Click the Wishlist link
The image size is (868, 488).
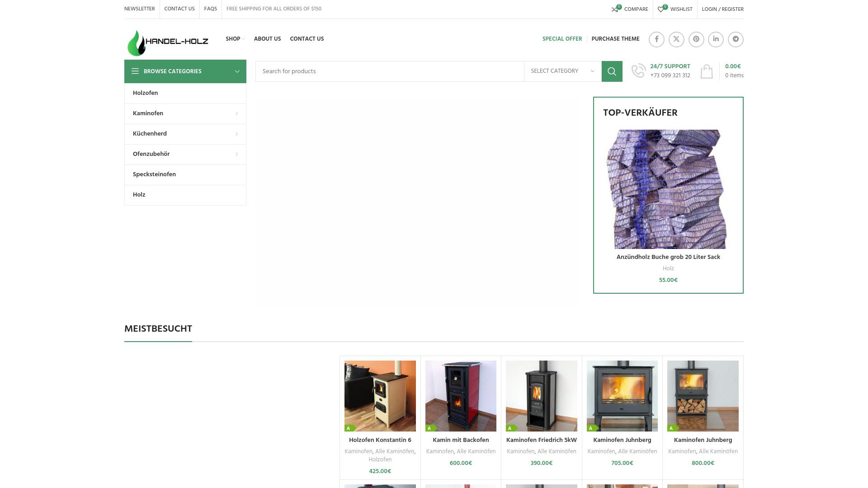pos(681,9)
